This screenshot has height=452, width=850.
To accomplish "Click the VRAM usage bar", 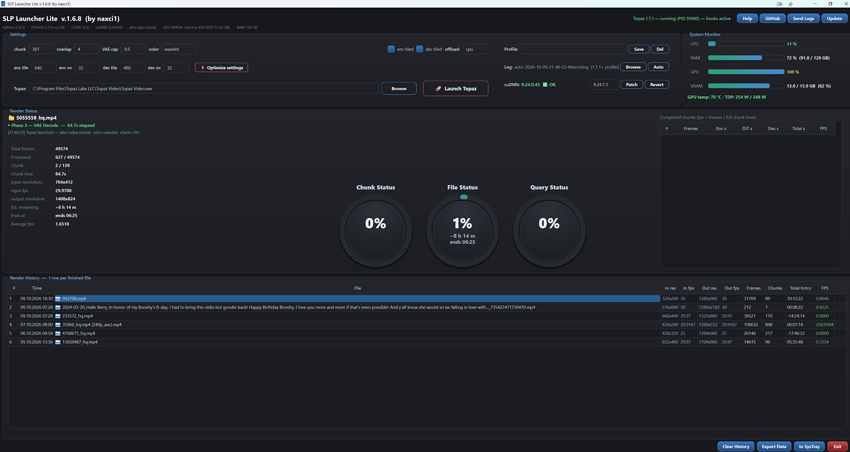I will (746, 86).
